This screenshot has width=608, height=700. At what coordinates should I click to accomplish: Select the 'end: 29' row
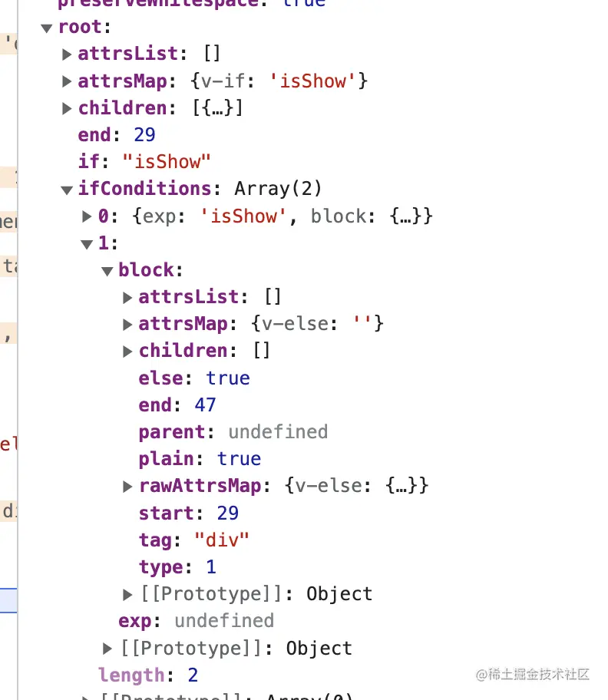(117, 135)
